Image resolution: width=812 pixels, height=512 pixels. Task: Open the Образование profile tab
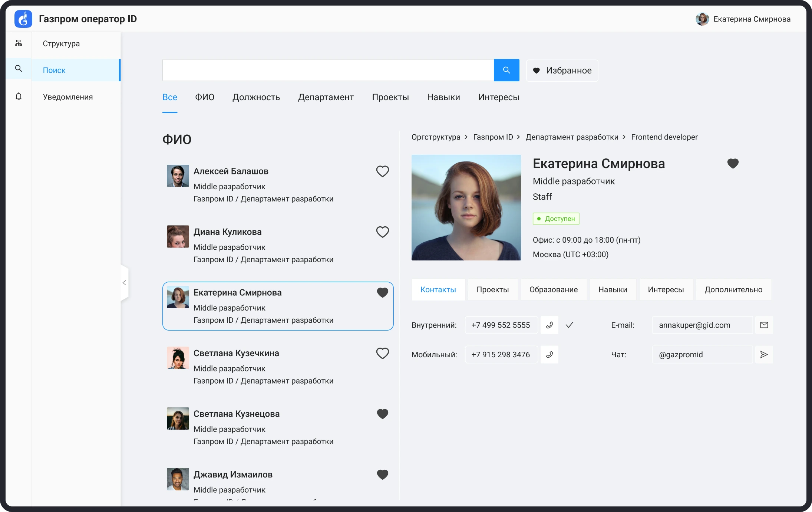pos(554,289)
